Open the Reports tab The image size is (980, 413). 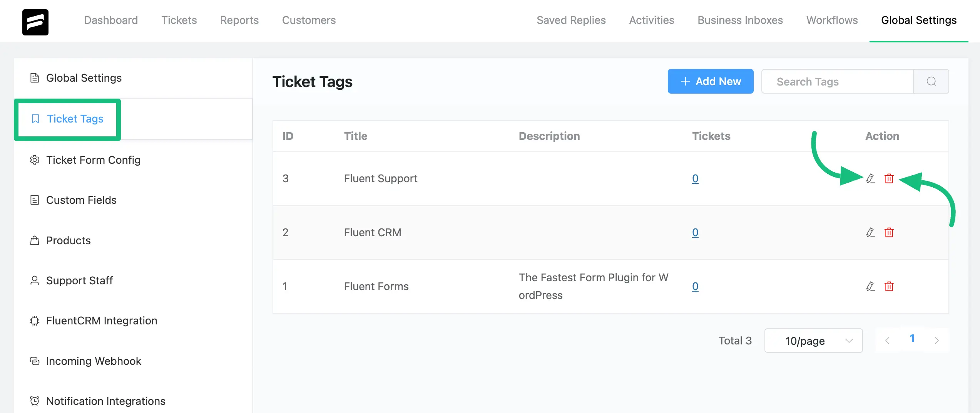click(239, 20)
